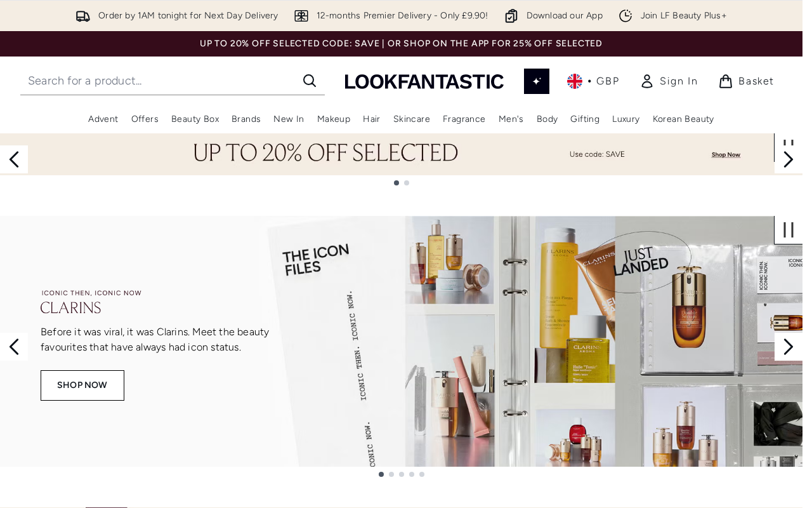Click the Sign In person icon
This screenshot has height=508, width=812.
point(647,81)
